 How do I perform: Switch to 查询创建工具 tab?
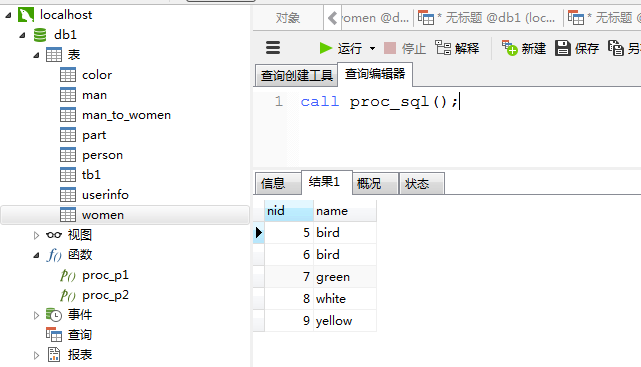[296, 75]
